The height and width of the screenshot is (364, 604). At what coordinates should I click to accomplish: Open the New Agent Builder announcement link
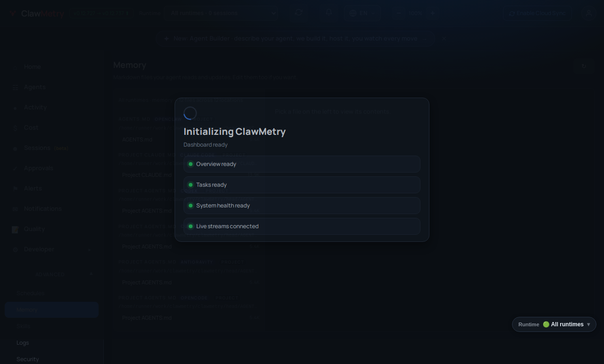click(296, 39)
